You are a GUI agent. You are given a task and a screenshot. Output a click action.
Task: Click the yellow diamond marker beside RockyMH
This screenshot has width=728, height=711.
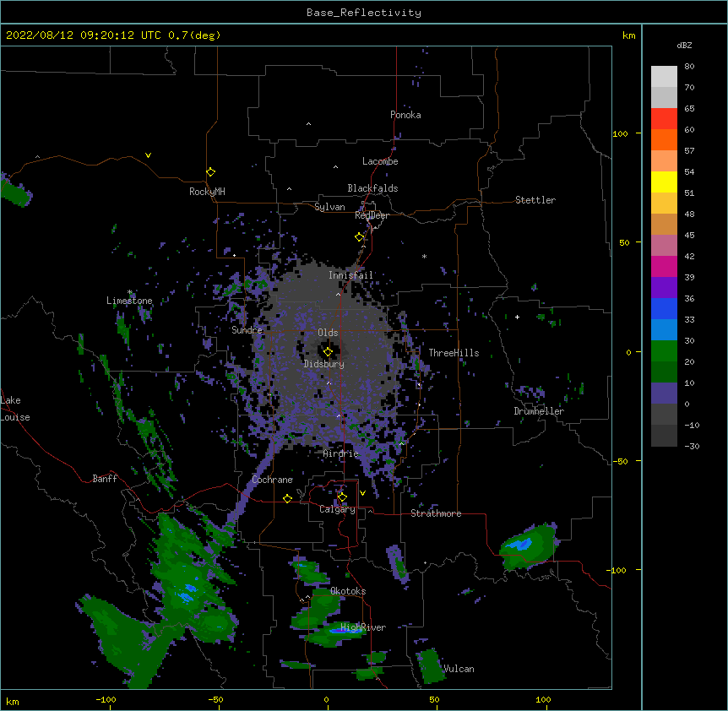[210, 172]
